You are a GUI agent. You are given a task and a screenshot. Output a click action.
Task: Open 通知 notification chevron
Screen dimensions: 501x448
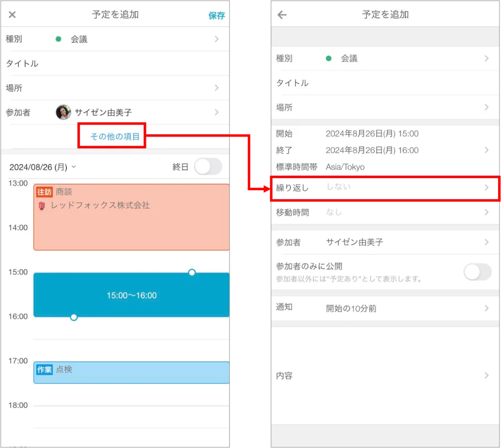(x=487, y=308)
